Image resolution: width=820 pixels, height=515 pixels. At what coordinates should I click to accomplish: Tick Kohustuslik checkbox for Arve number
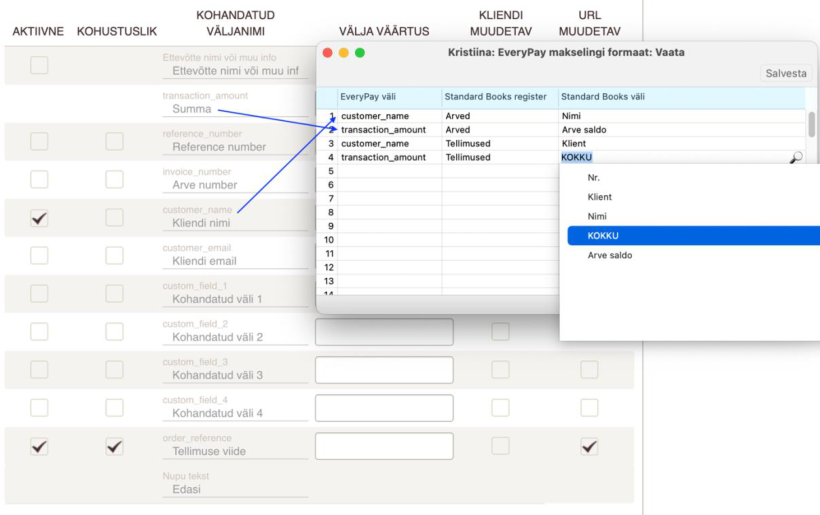tap(115, 179)
